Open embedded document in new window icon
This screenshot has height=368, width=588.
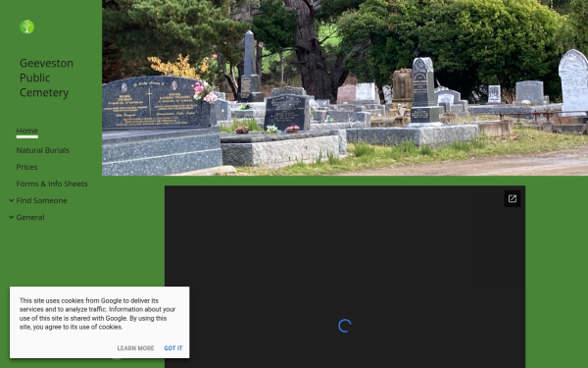[513, 198]
